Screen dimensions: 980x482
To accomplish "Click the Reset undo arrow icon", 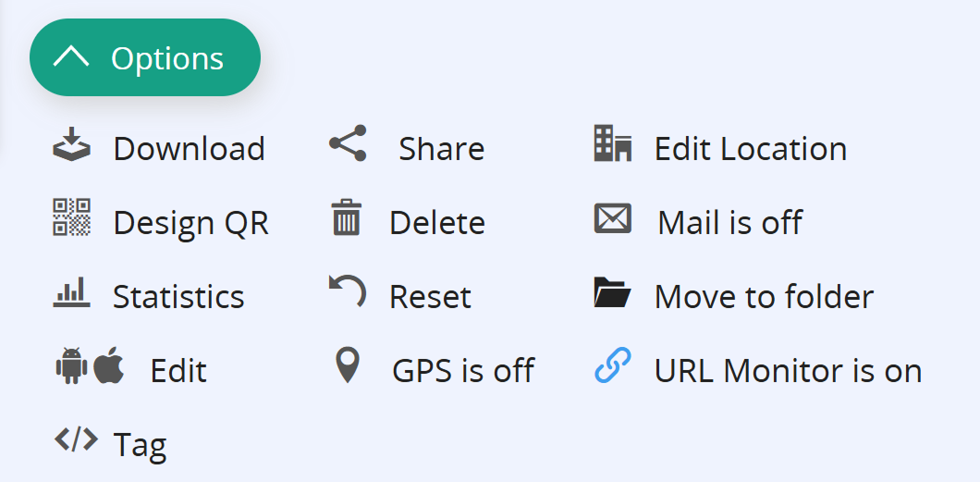I will point(348,292).
